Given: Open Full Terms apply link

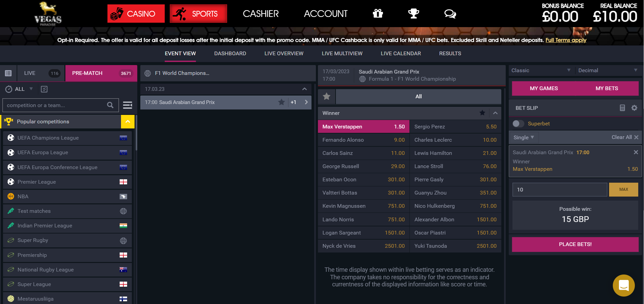Looking at the screenshot, I should pos(566,40).
